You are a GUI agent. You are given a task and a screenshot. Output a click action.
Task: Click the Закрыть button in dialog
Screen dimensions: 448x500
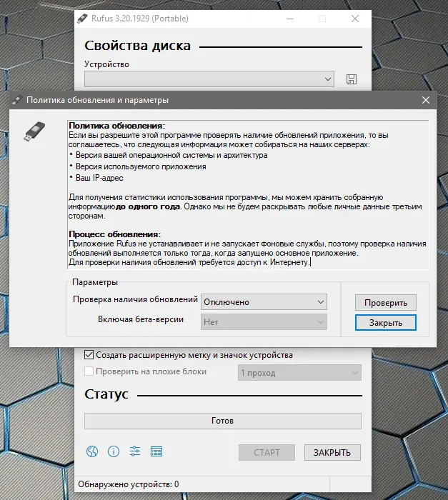click(385, 322)
